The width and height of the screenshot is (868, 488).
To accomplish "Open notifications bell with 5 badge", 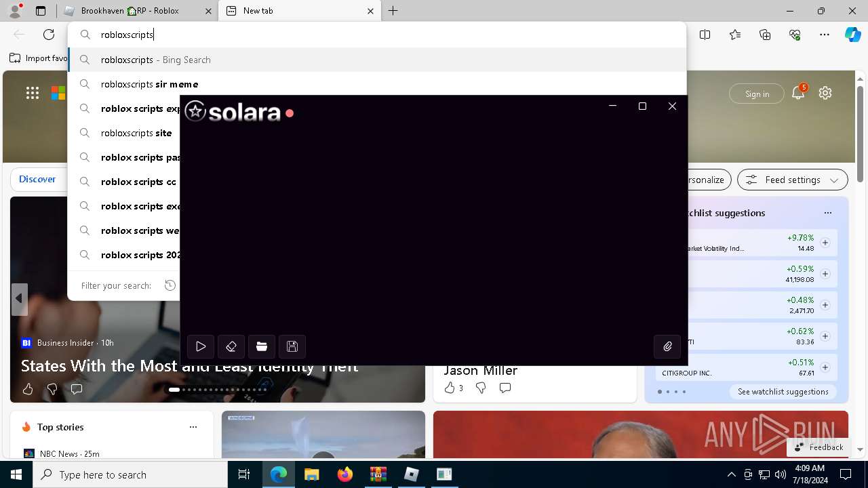I will pos(798,93).
